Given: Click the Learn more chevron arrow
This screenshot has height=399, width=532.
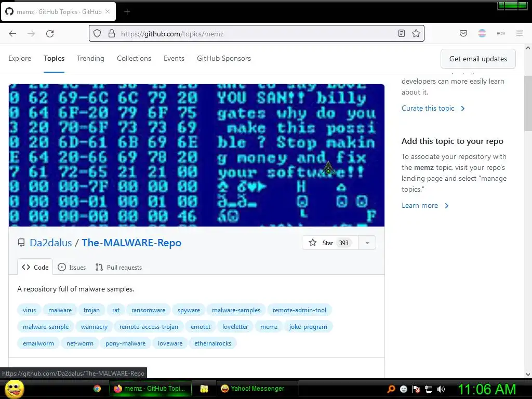Looking at the screenshot, I should [447, 206].
